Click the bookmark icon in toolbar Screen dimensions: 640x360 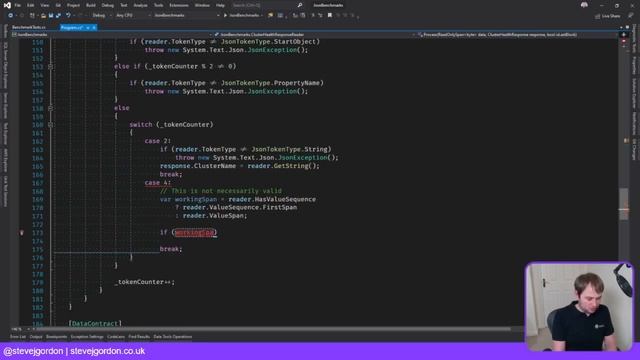(330, 16)
